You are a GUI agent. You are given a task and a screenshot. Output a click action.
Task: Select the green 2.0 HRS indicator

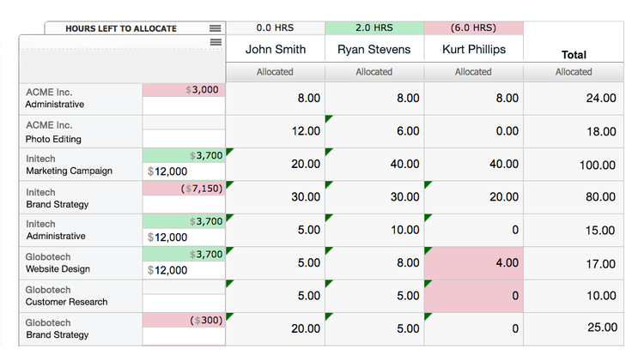[374, 28]
